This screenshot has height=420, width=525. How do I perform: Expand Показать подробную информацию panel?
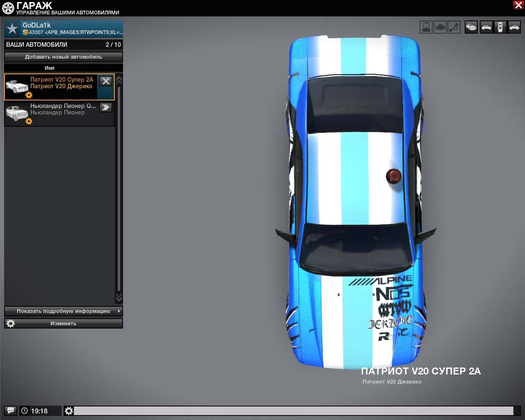click(64, 311)
